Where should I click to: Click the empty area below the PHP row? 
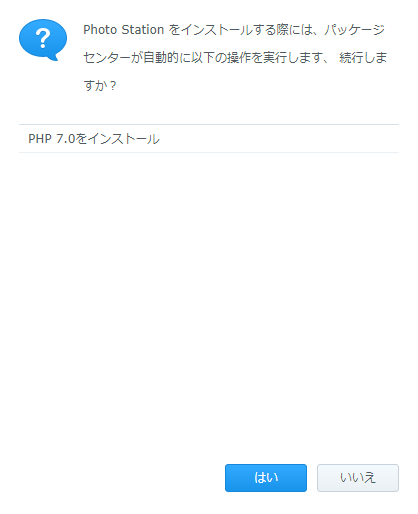(x=209, y=300)
